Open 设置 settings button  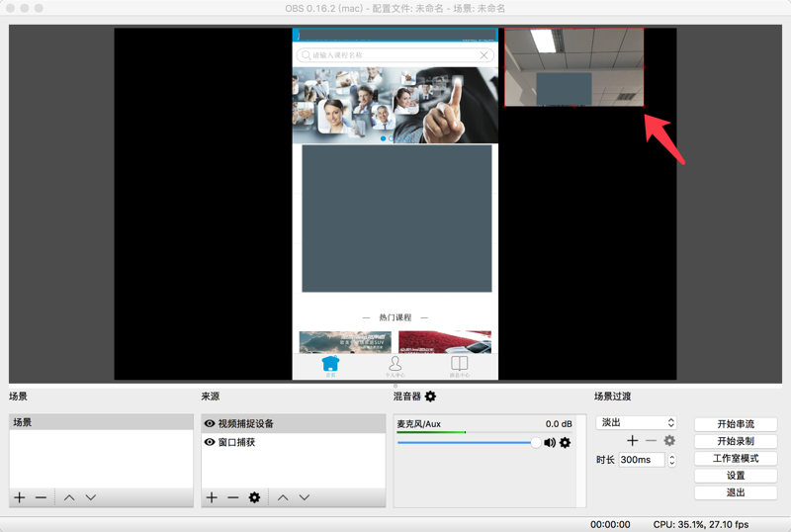pyautogui.click(x=736, y=476)
